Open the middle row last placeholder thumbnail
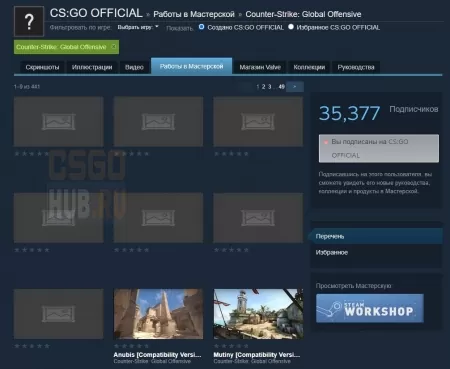Image resolution: width=450 pixels, height=369 pixels. [x=258, y=218]
